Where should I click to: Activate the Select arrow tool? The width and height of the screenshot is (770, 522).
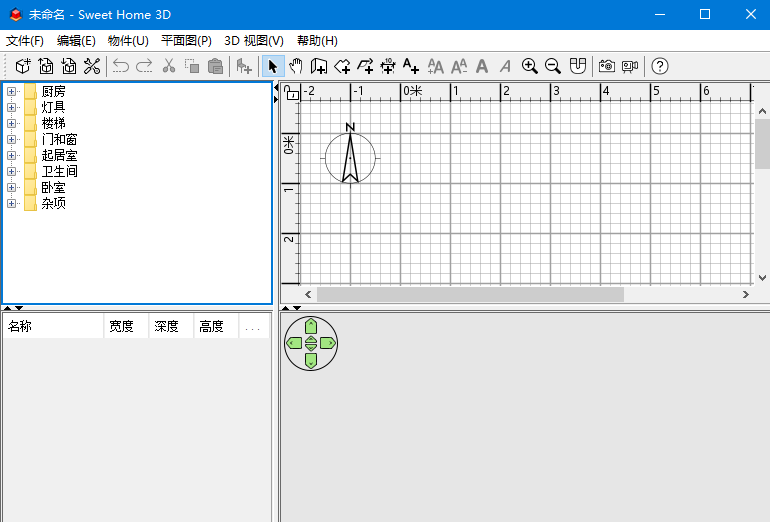[x=273, y=66]
